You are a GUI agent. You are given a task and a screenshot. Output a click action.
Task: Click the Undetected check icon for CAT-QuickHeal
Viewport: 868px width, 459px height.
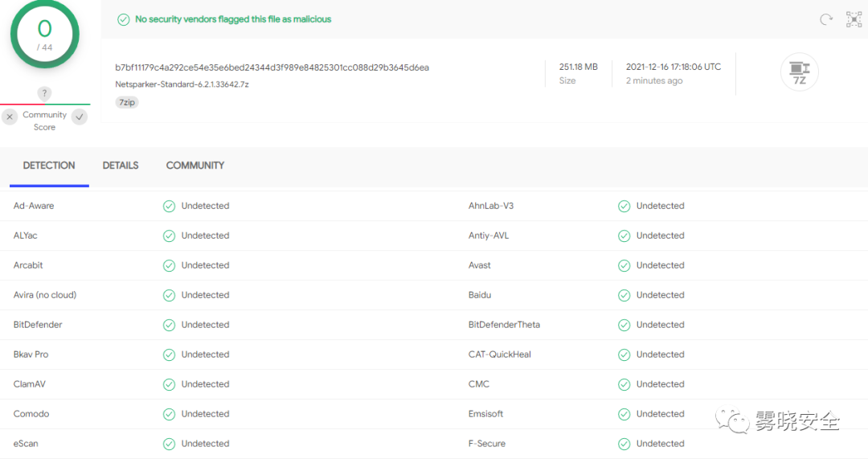tap(624, 355)
